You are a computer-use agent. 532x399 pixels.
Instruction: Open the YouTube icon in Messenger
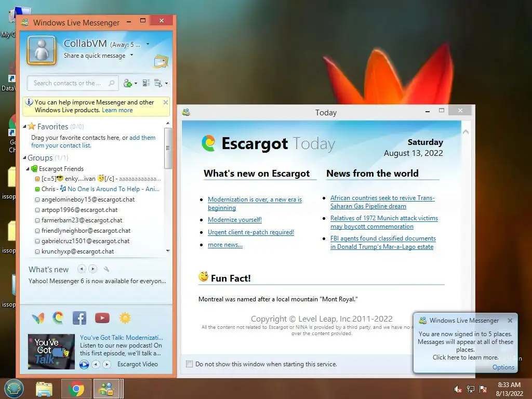point(102,318)
